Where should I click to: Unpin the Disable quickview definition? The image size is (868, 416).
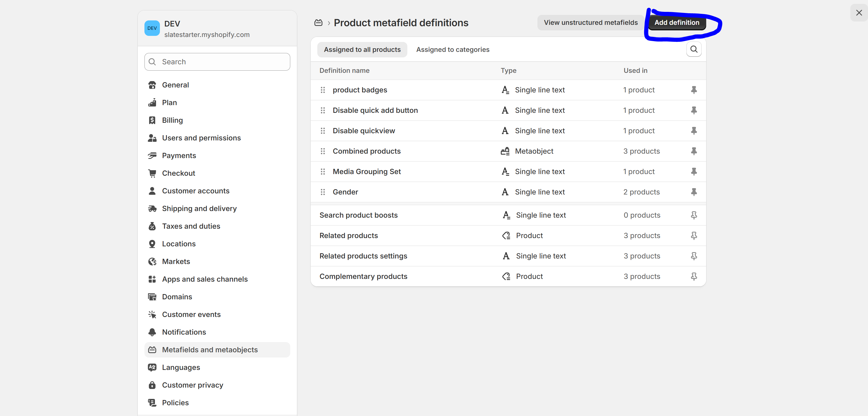pos(694,130)
